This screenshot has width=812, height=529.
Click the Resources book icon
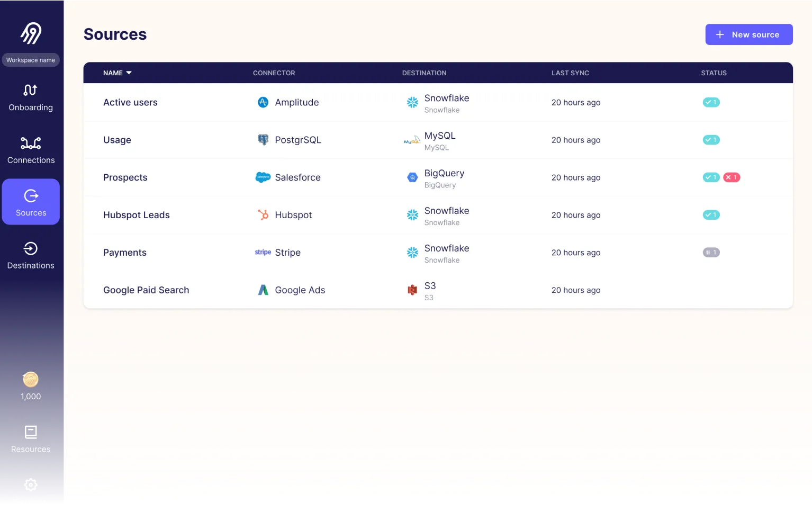31,432
